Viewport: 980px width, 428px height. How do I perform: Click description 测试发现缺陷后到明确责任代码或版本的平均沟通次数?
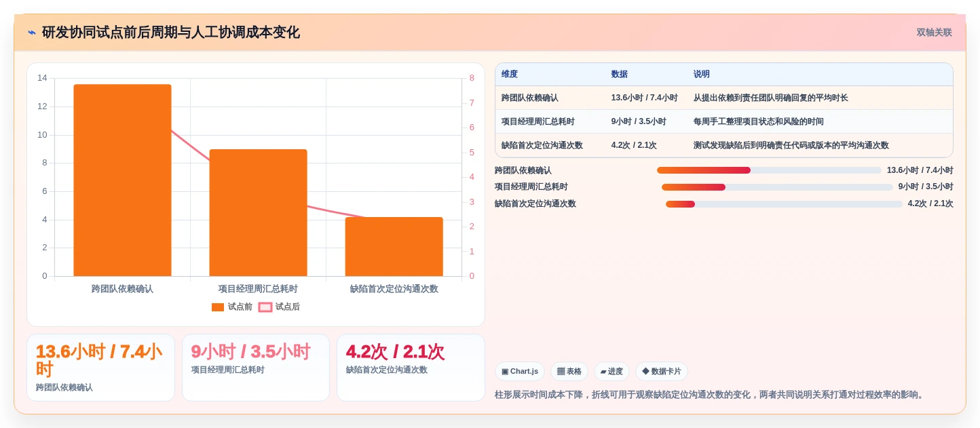click(x=791, y=145)
